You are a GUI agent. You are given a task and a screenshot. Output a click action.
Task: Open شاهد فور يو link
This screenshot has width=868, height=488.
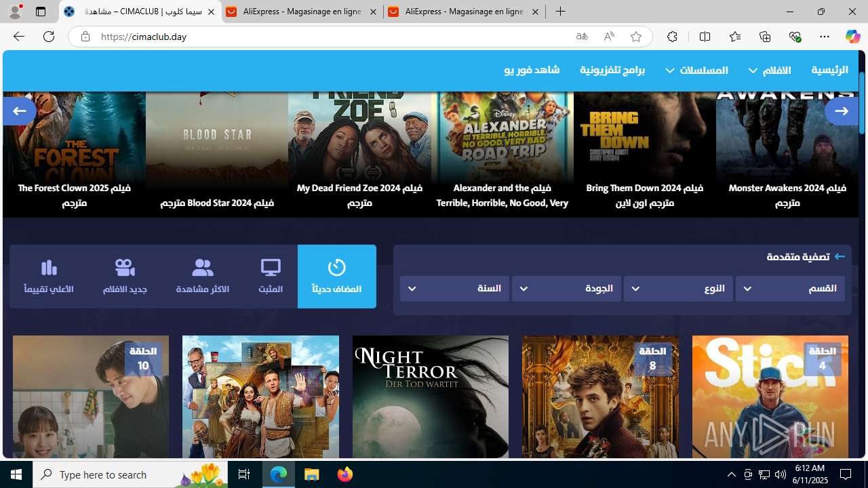(x=532, y=70)
